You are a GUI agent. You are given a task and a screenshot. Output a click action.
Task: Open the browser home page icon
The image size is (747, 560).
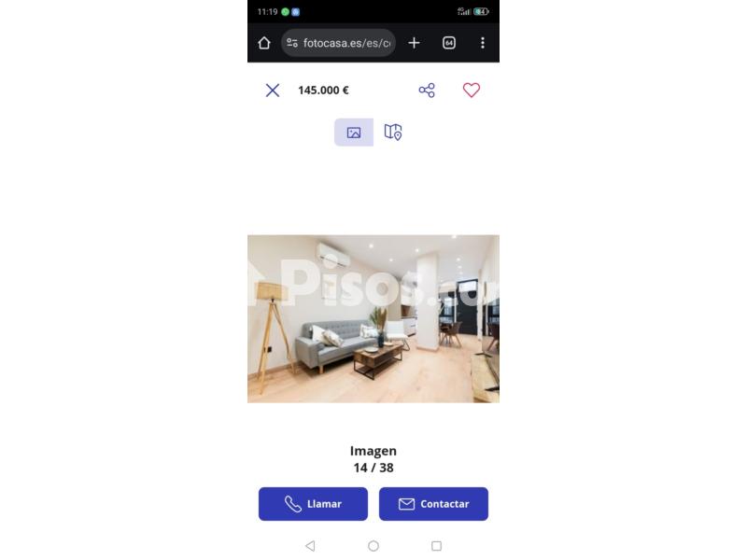pos(264,43)
